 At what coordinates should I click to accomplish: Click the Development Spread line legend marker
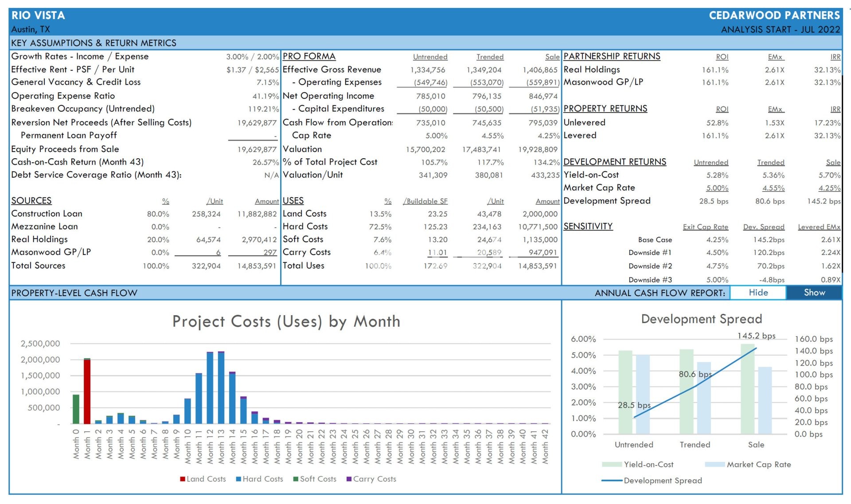(612, 481)
